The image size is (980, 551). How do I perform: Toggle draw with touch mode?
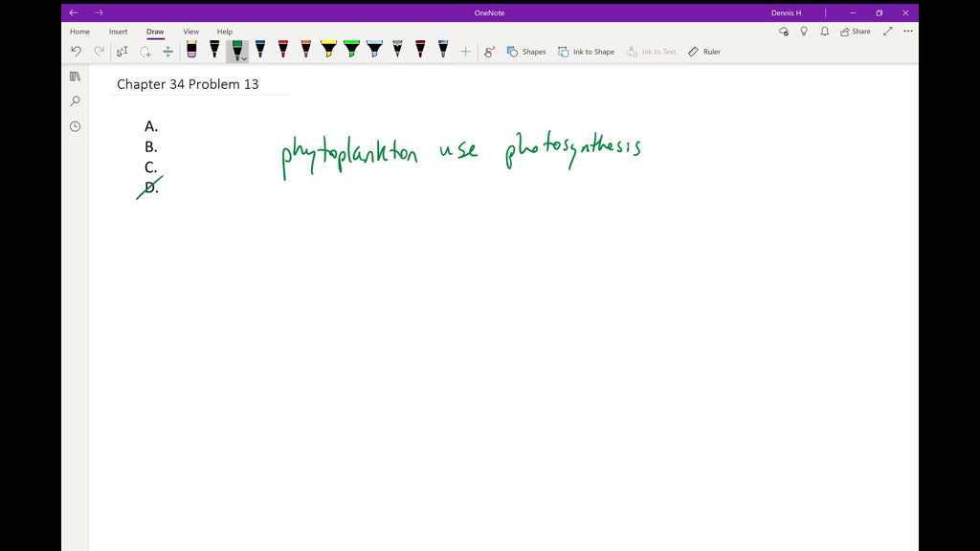(x=489, y=52)
